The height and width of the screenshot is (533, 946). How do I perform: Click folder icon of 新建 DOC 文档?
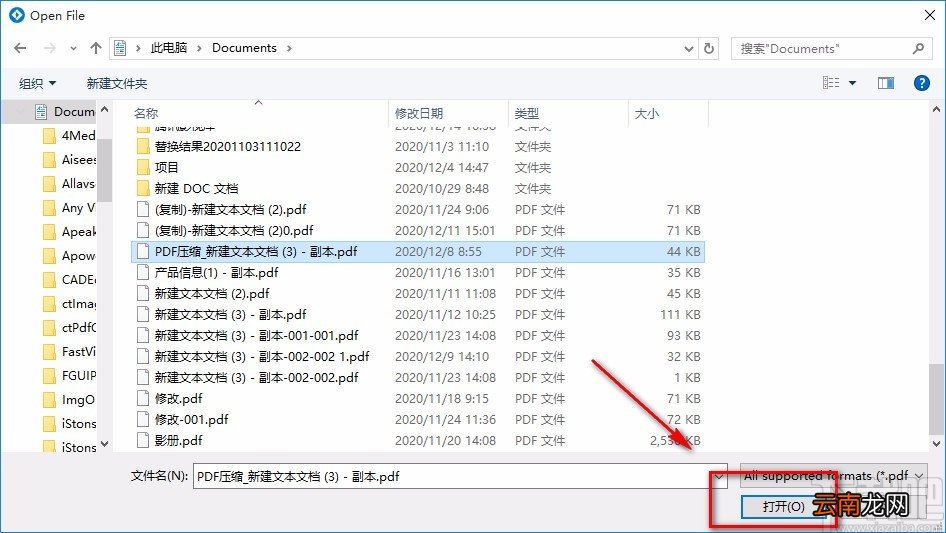(x=143, y=188)
